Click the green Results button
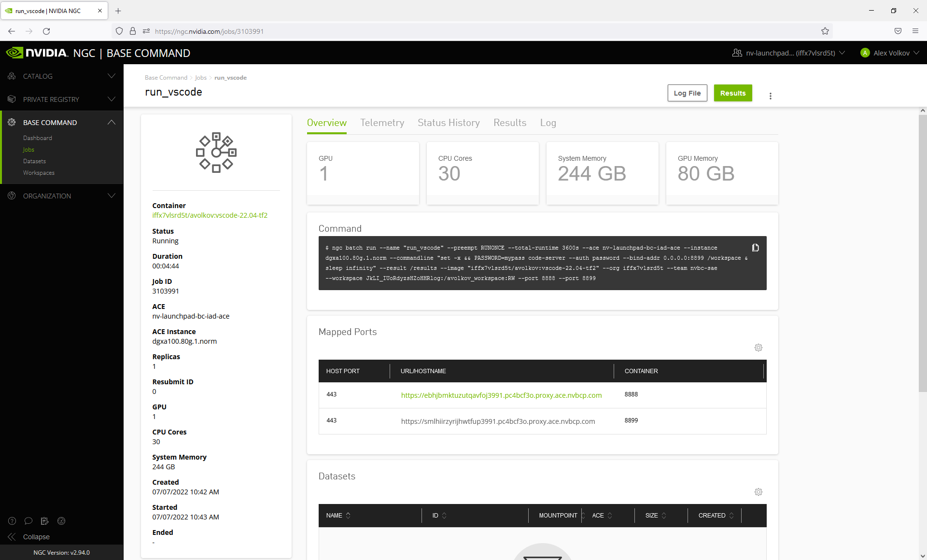 [733, 93]
